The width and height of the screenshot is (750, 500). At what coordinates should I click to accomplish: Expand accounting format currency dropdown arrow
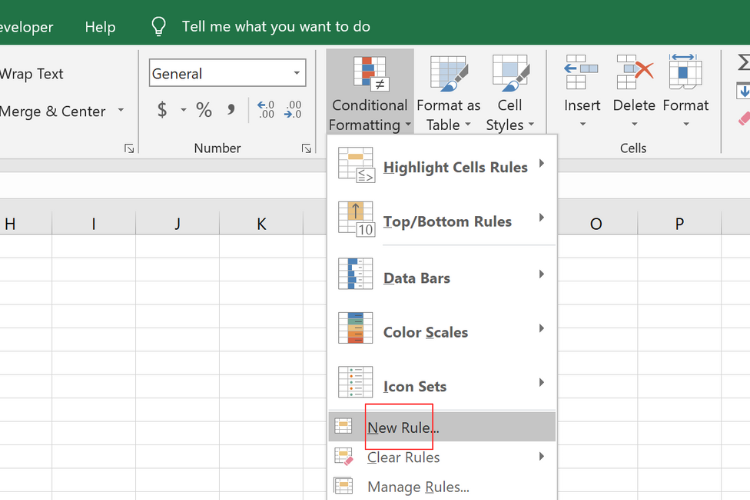click(x=183, y=111)
